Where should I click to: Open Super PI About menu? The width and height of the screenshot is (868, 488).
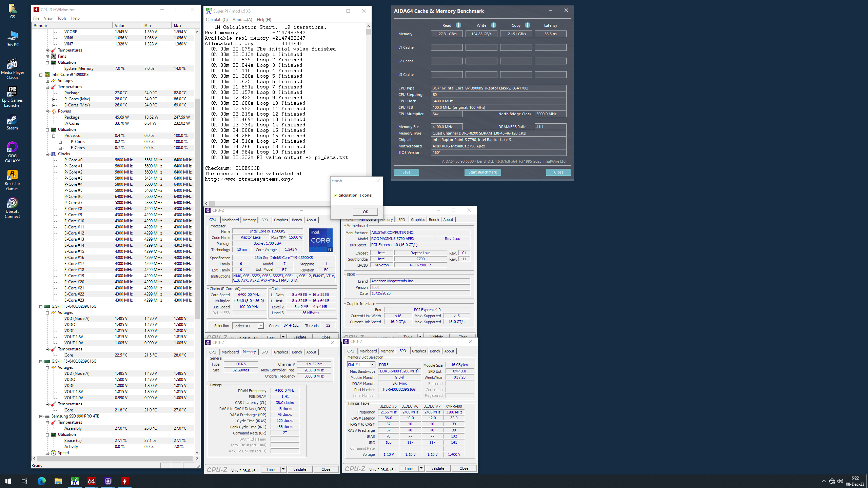(x=242, y=20)
